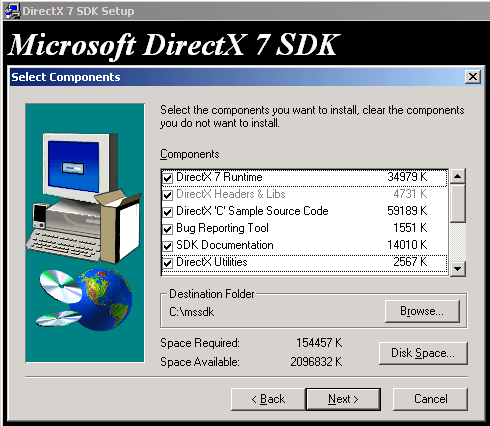
Task: Toggle DirectX Headers & Libs checkbox
Action: click(168, 195)
